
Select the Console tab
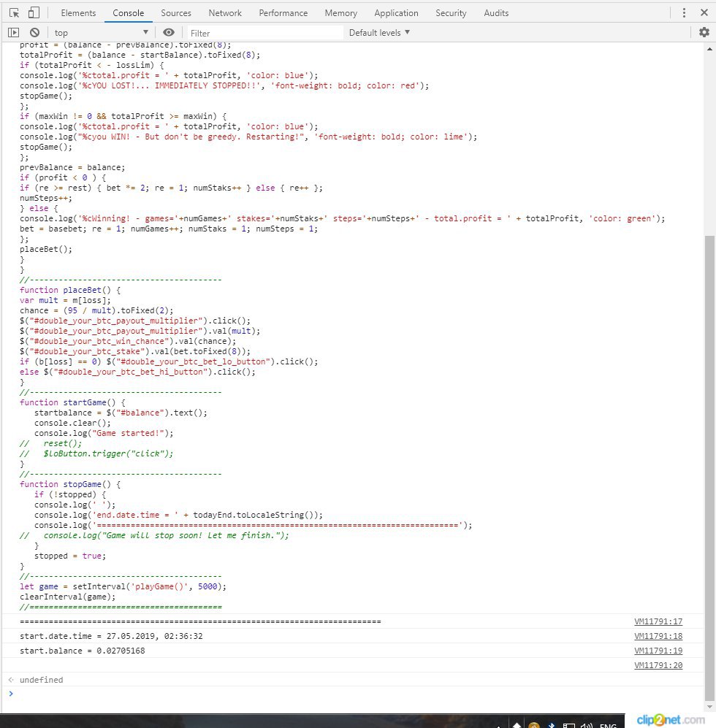[129, 13]
